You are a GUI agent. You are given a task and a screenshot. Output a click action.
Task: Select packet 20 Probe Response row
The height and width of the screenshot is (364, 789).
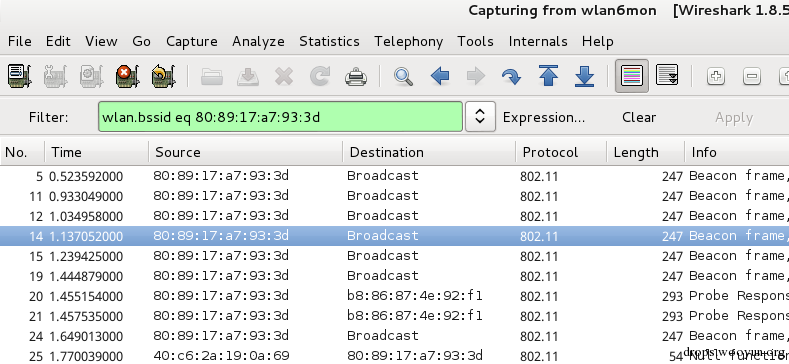pos(394,296)
